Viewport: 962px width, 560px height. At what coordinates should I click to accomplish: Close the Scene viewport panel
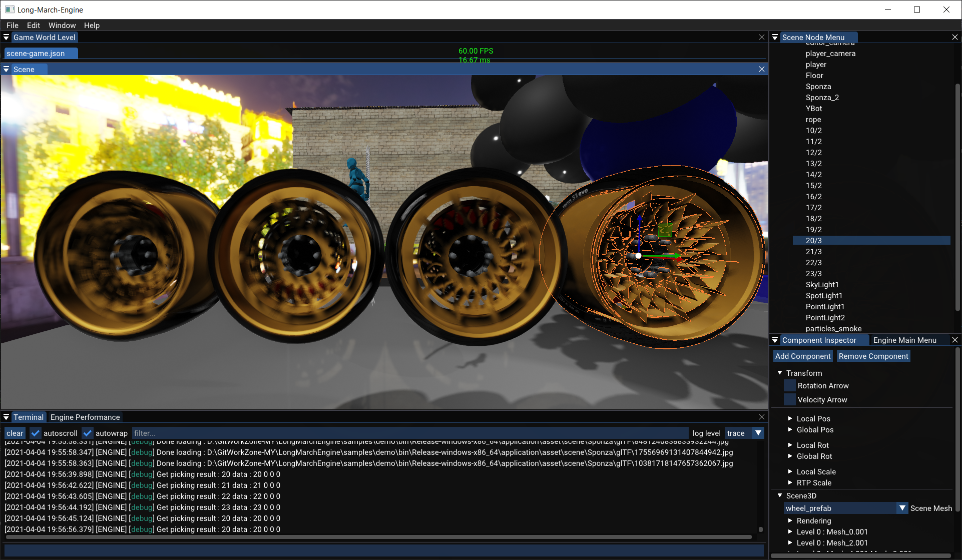click(761, 70)
